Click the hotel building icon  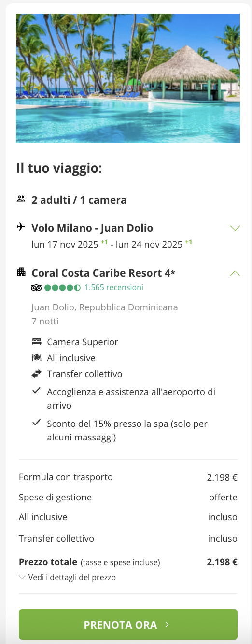[21, 272]
